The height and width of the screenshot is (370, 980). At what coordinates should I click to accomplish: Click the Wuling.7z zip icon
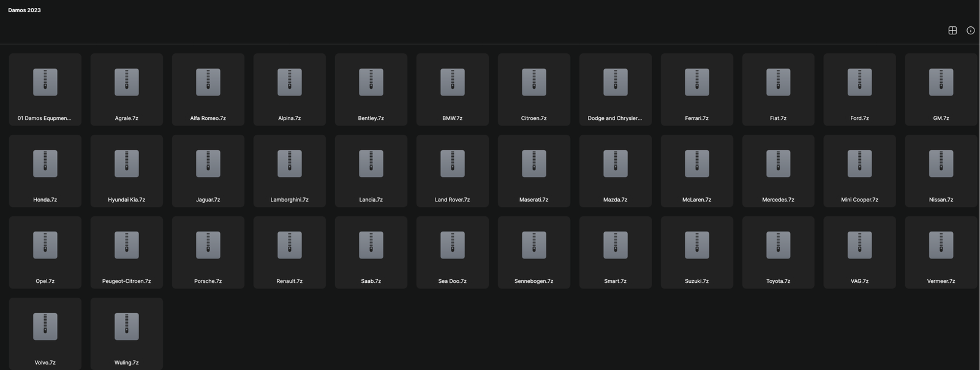[x=127, y=327]
